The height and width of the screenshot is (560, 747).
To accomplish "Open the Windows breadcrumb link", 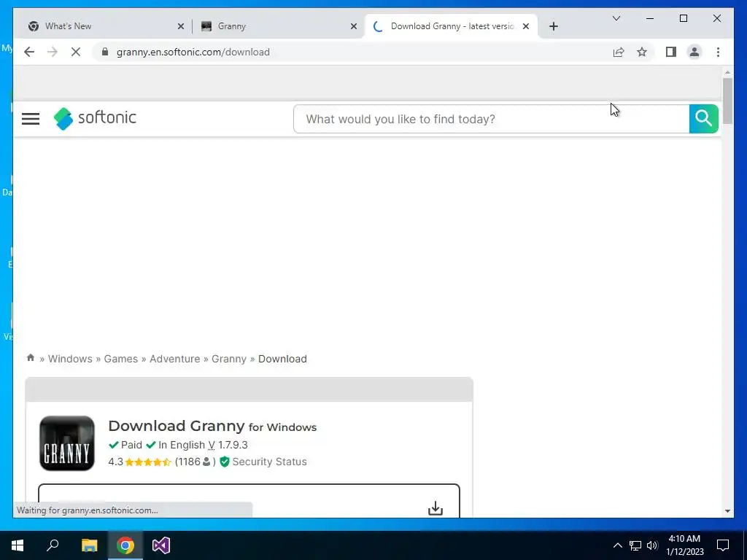I will click(70, 359).
